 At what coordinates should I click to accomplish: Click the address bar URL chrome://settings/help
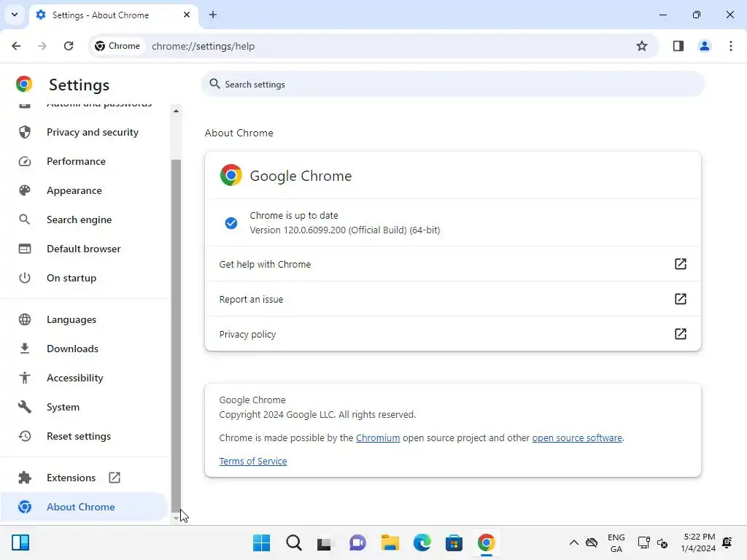click(x=203, y=46)
